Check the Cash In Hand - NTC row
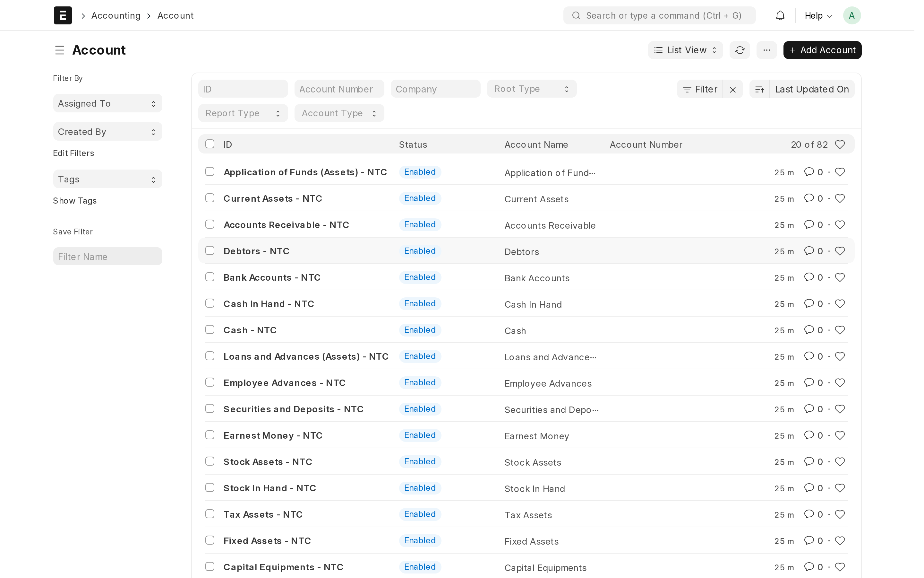The height and width of the screenshot is (578, 924). coord(210,303)
